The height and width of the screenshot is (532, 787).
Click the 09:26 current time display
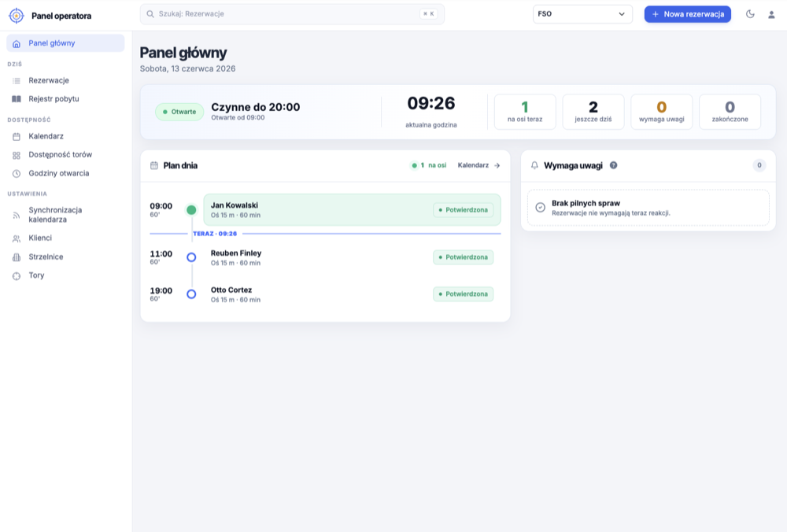[431, 103]
